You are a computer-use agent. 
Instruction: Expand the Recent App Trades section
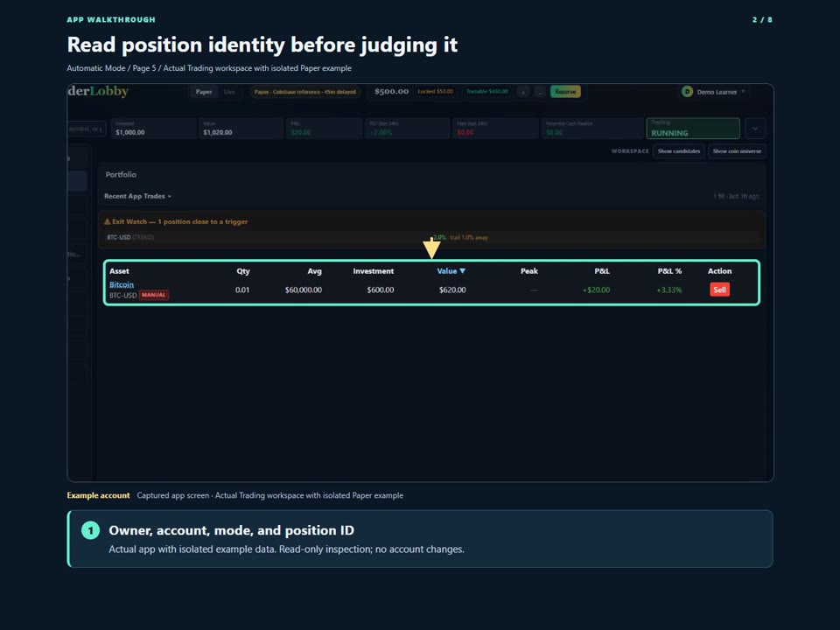[x=137, y=196]
